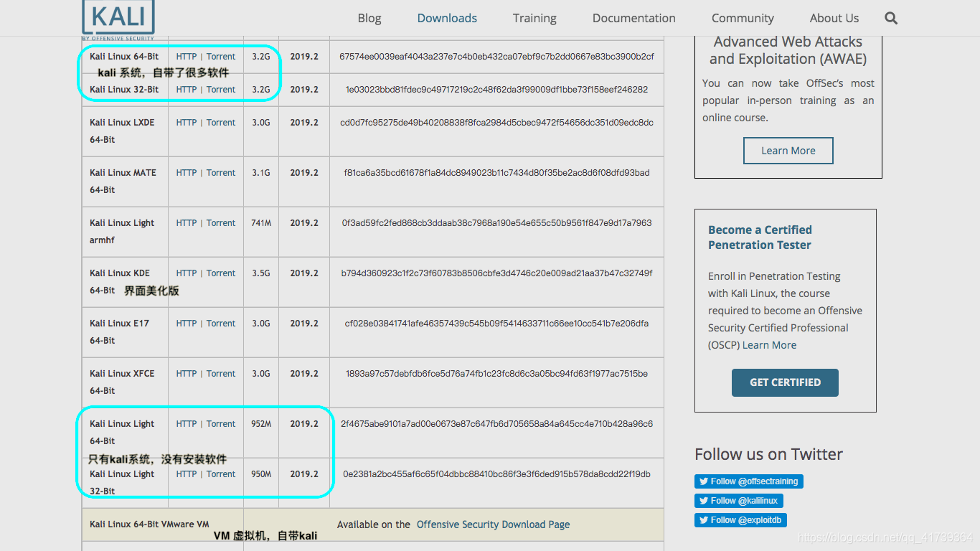Open the search magnifier icon
This screenshot has height=551, width=980.
click(x=891, y=18)
